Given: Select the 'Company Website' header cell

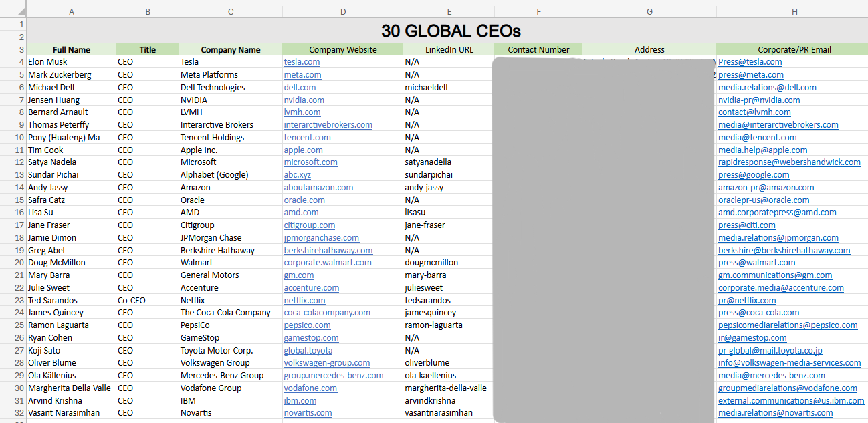Looking at the screenshot, I should click(x=343, y=49).
